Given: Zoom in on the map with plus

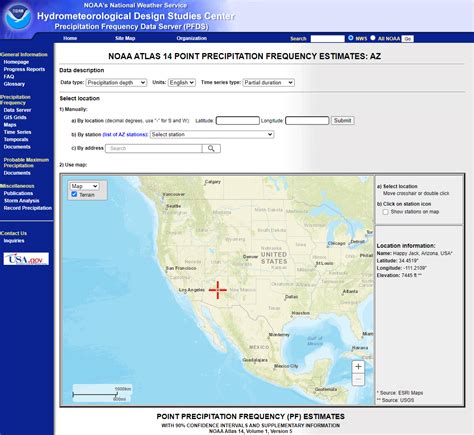Looking at the screenshot, I should (x=358, y=367).
